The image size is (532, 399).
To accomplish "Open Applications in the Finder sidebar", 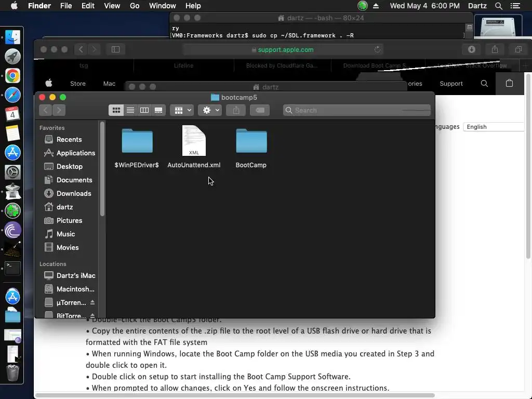I will [70, 153].
